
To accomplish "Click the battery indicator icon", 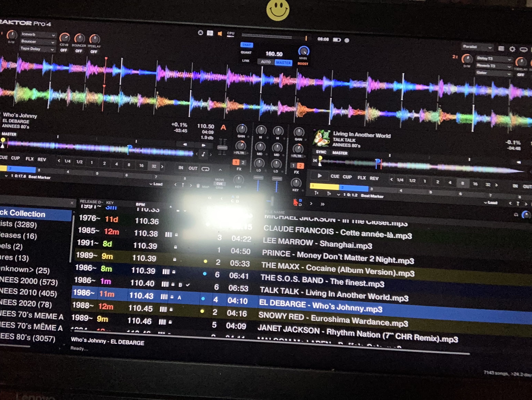I will pos(337,40).
